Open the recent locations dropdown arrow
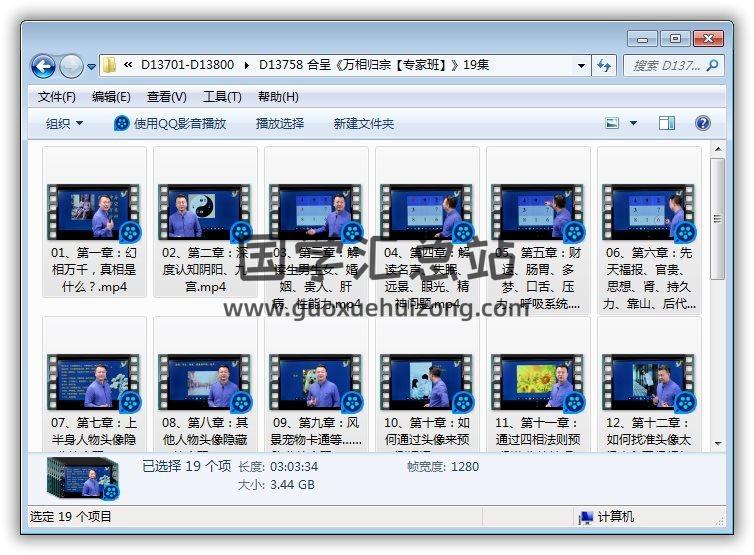Image resolution: width=754 pixels, height=555 pixels. tap(91, 67)
